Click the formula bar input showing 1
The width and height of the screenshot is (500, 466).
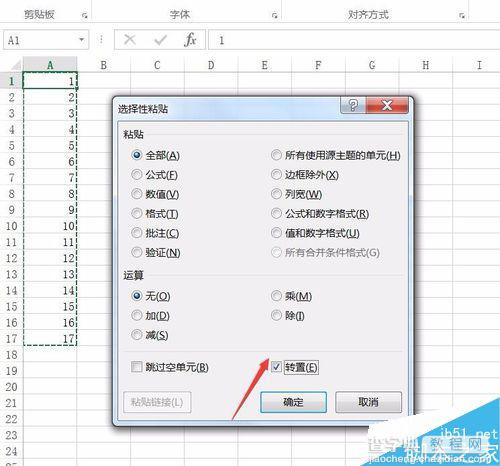pyautogui.click(x=354, y=40)
